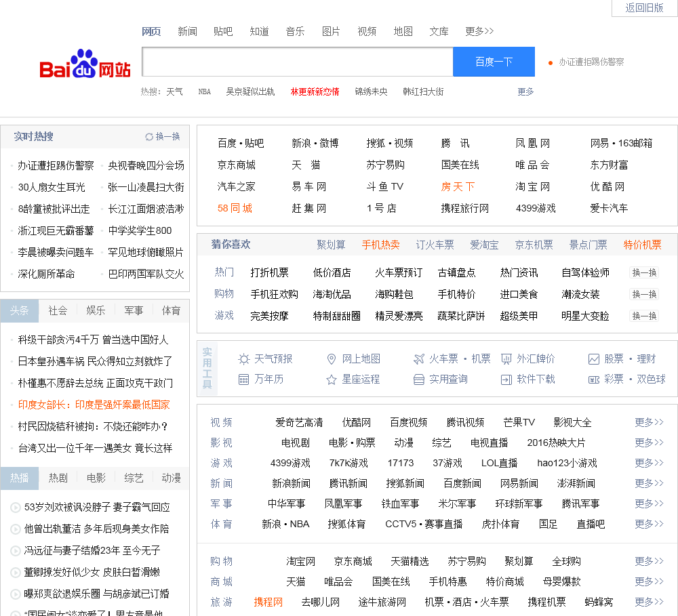
Task: Expand 更多>> on the 购物 row
Action: click(649, 561)
